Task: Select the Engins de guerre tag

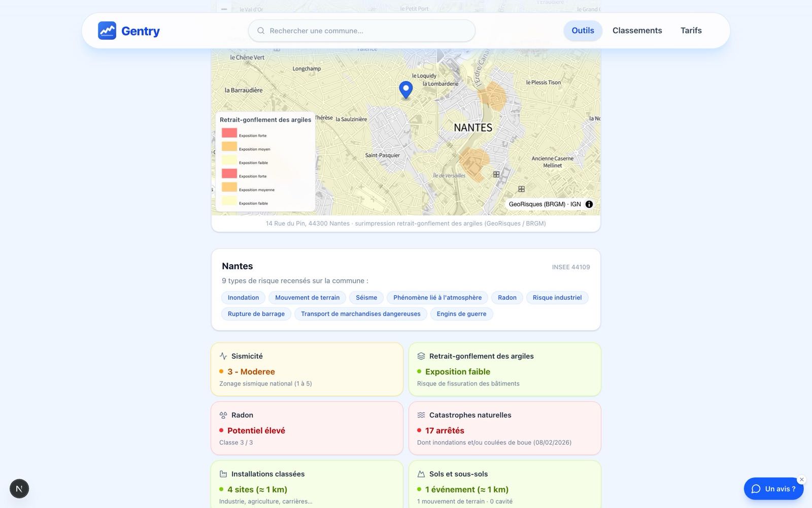Action: 461,314
